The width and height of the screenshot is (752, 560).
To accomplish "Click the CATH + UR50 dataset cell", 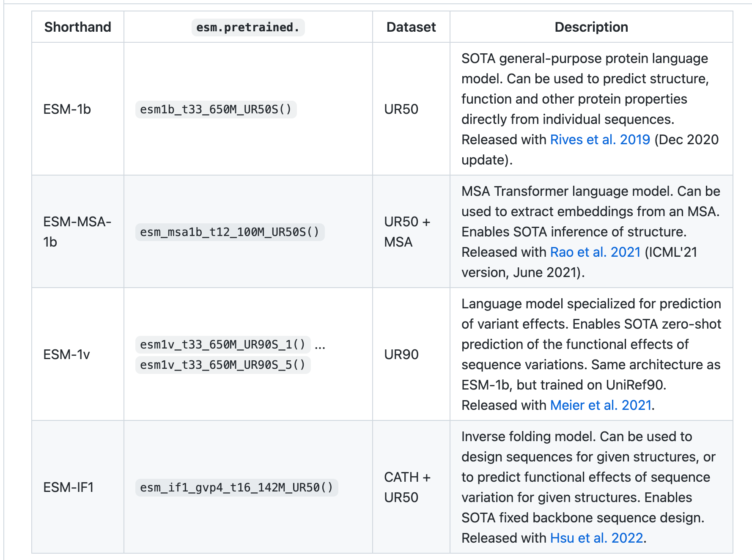I will (x=407, y=487).
